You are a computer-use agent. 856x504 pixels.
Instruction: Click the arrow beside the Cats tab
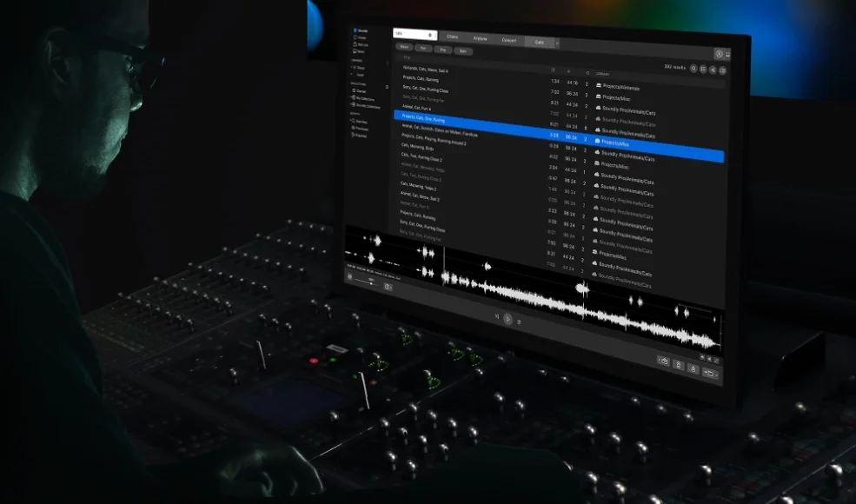(x=557, y=43)
